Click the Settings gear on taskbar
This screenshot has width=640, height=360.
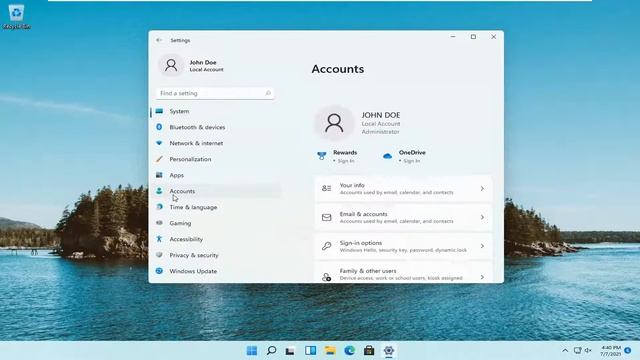click(389, 350)
